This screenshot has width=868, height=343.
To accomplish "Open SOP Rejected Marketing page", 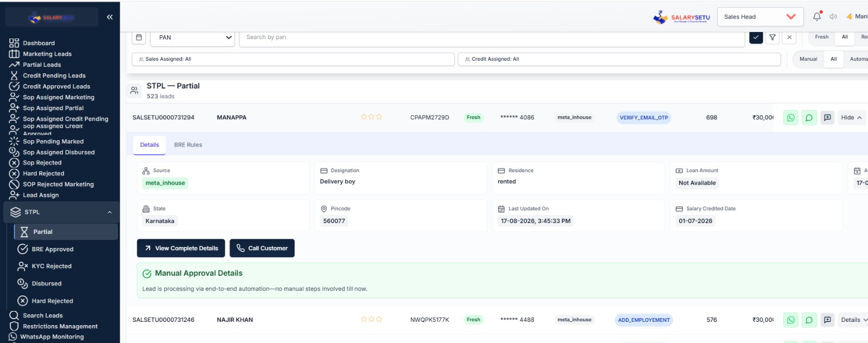I will pos(58,184).
